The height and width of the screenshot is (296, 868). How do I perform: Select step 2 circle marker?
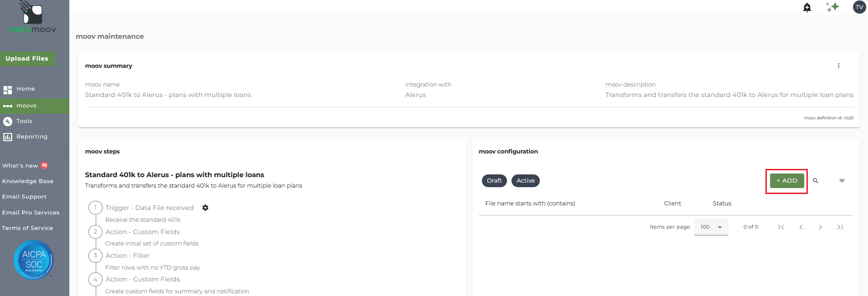pyautogui.click(x=95, y=232)
